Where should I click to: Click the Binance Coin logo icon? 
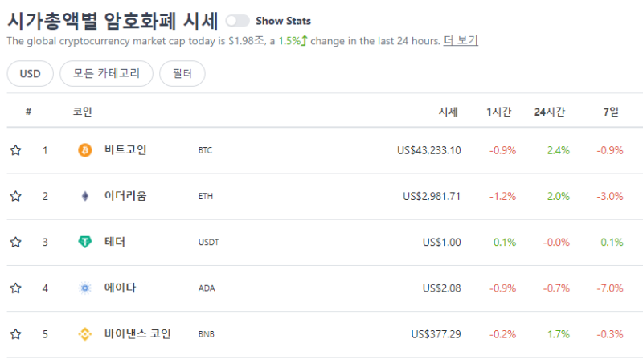85,334
